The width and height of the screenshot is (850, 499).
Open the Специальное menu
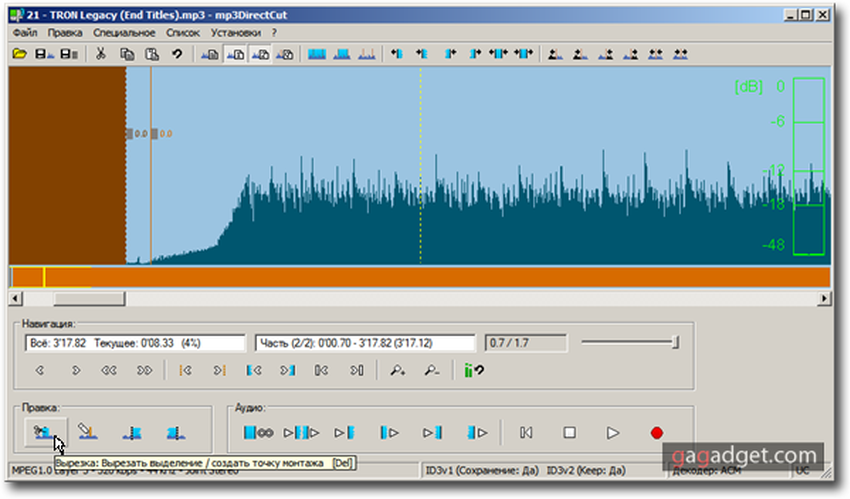124,32
